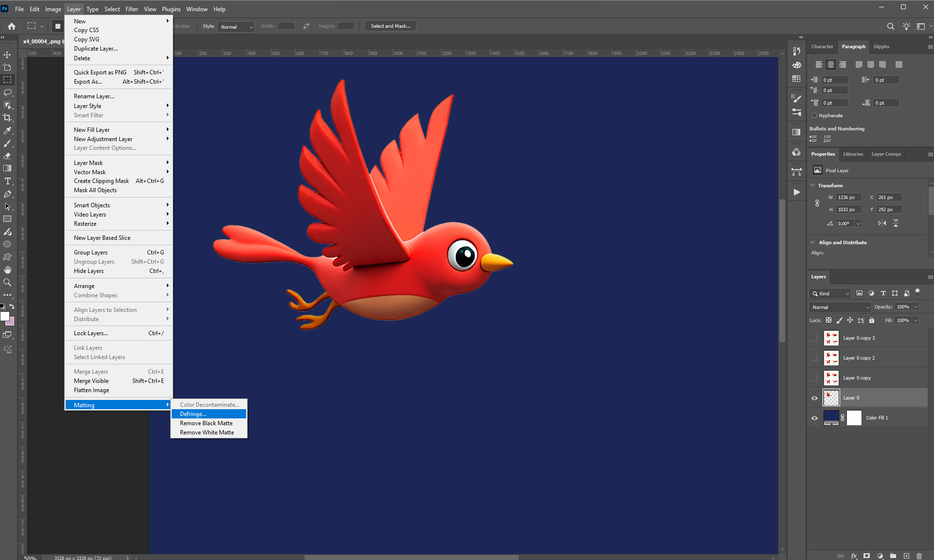Viewport: 934px width, 560px height.
Task: Click the delete layer trash icon
Action: point(919,556)
